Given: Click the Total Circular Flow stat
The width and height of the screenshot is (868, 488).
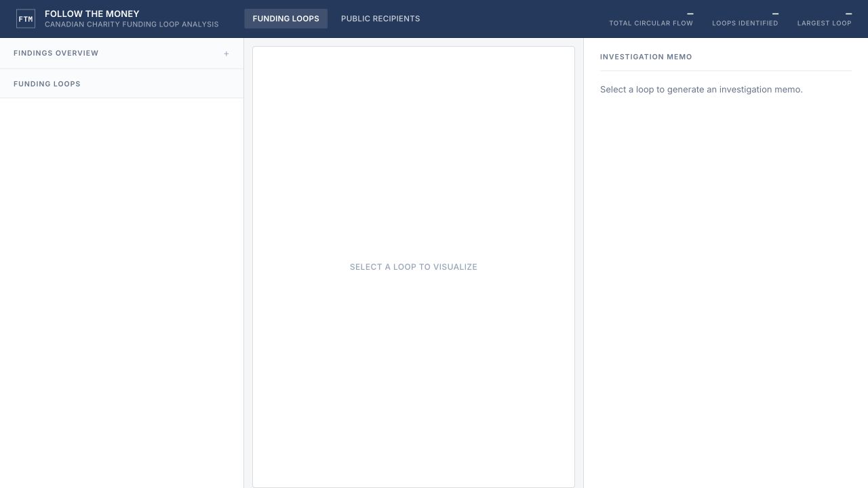Looking at the screenshot, I should pos(651,18).
